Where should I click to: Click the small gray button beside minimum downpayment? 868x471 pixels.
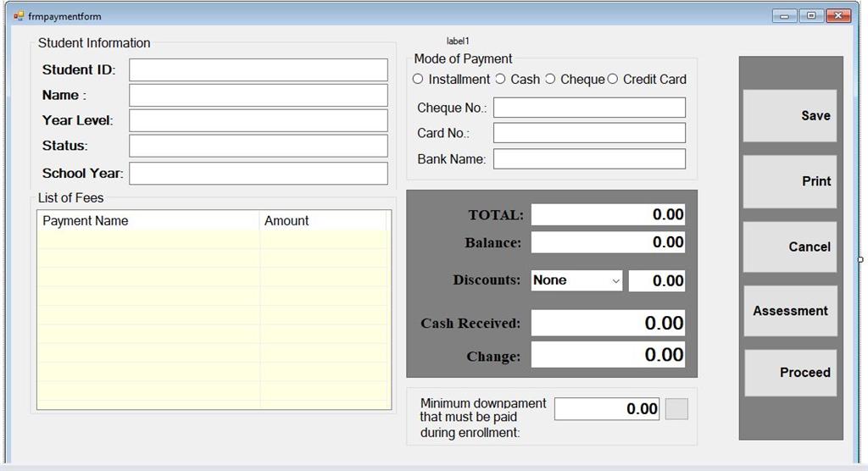676,409
